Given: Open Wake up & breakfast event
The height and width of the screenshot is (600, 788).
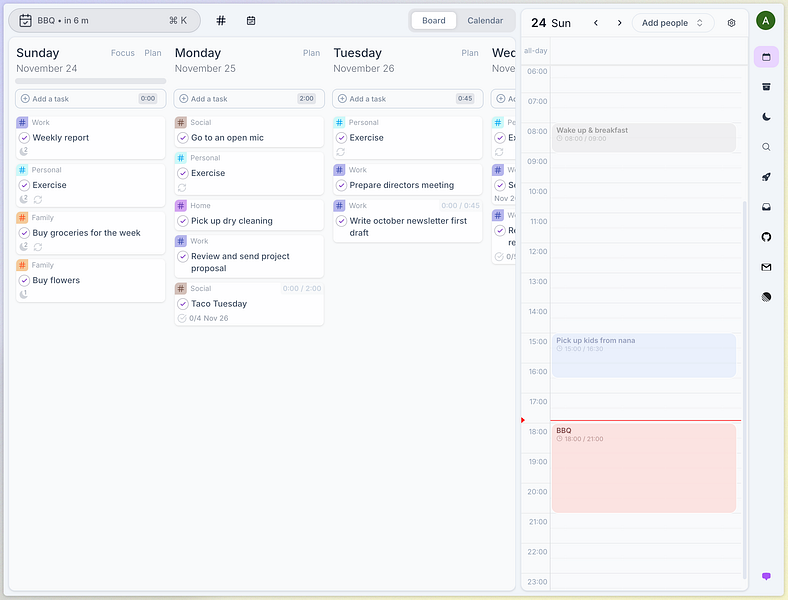Looking at the screenshot, I should pyautogui.click(x=644, y=138).
